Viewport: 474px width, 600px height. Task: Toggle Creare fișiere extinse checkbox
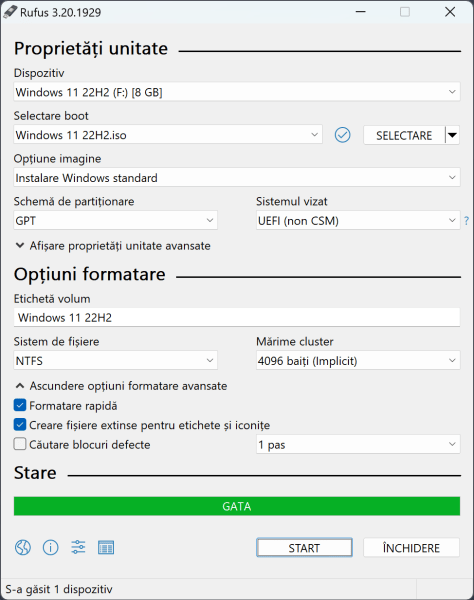pos(20,425)
